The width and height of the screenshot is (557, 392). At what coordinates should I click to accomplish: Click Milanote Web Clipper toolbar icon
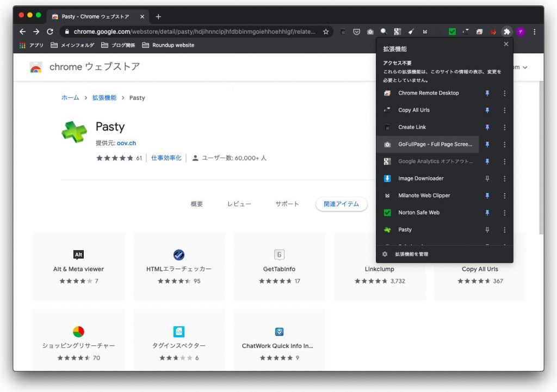[425, 32]
